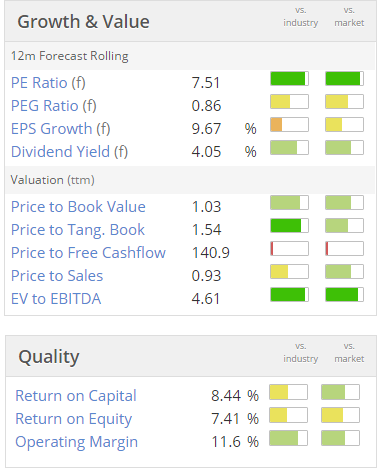Click the EPS Growth (f) metric
The width and height of the screenshot is (381, 473).
[x=61, y=129]
